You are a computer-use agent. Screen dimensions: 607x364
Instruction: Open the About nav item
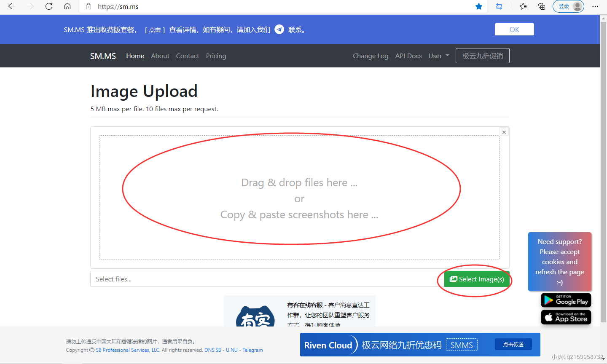pyautogui.click(x=160, y=56)
